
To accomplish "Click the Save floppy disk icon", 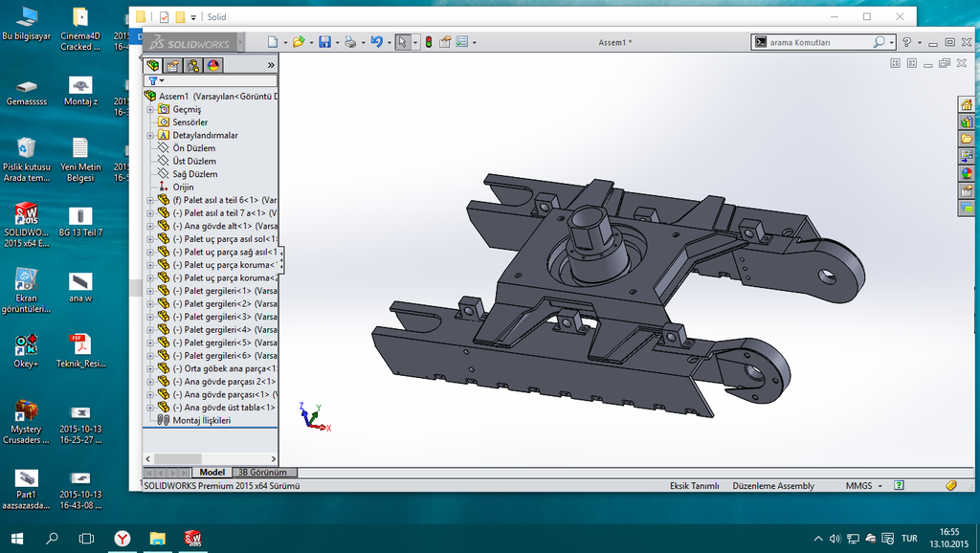I will pos(324,42).
